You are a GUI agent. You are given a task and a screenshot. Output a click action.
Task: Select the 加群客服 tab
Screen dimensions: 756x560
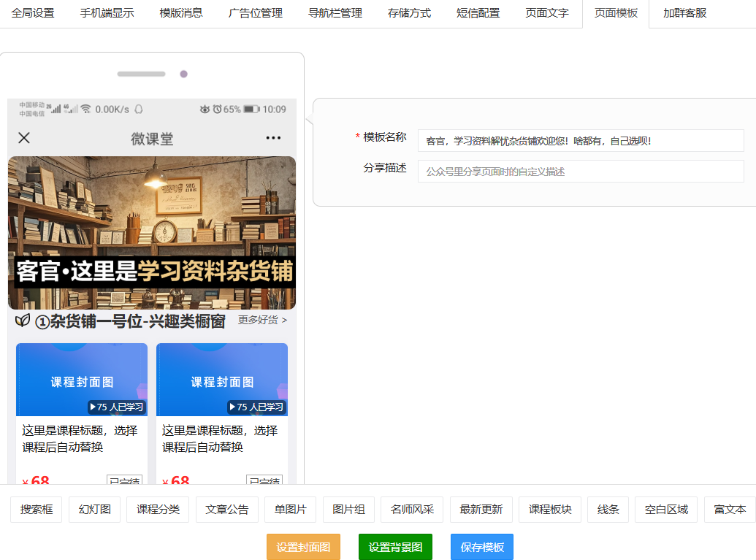[684, 13]
